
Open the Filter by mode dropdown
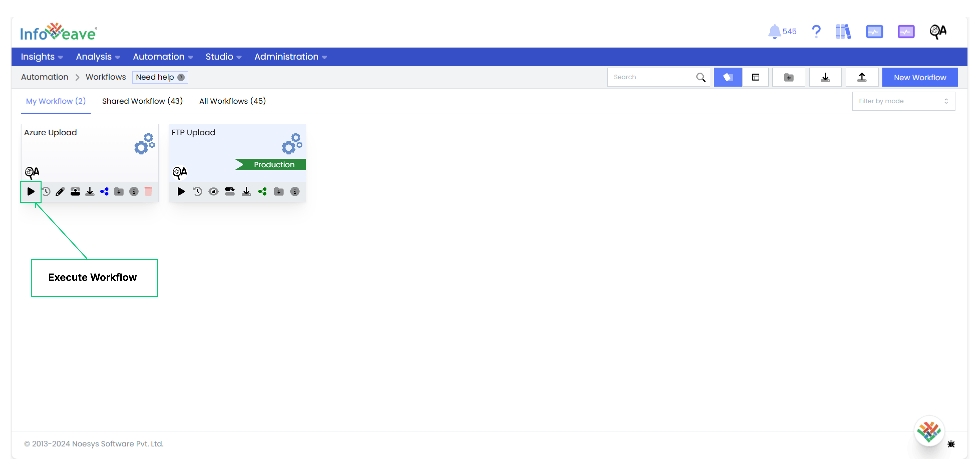pyautogui.click(x=903, y=101)
